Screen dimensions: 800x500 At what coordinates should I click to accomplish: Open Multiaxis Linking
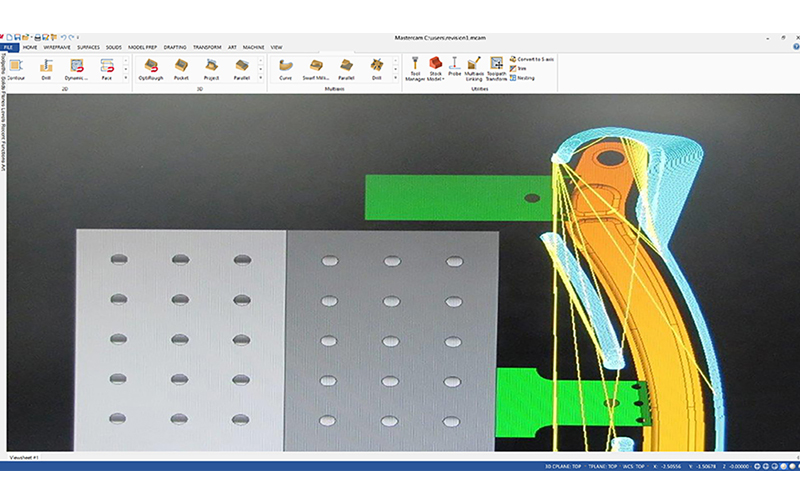click(x=474, y=69)
